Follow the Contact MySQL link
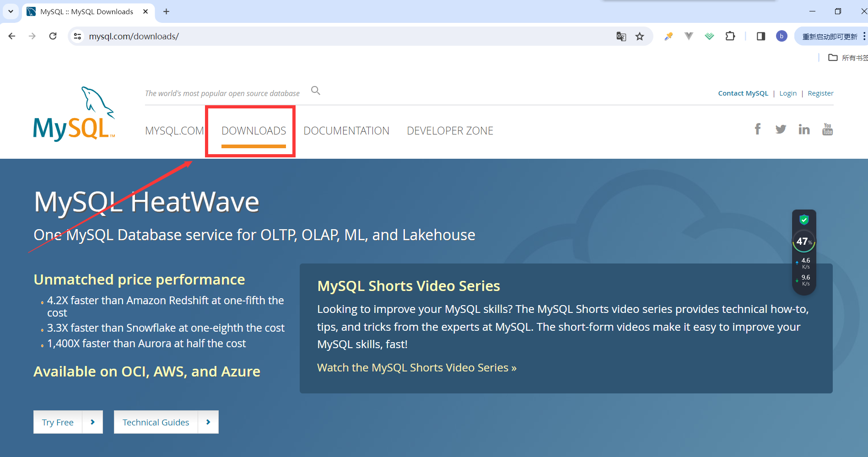The width and height of the screenshot is (868, 457). click(x=743, y=93)
